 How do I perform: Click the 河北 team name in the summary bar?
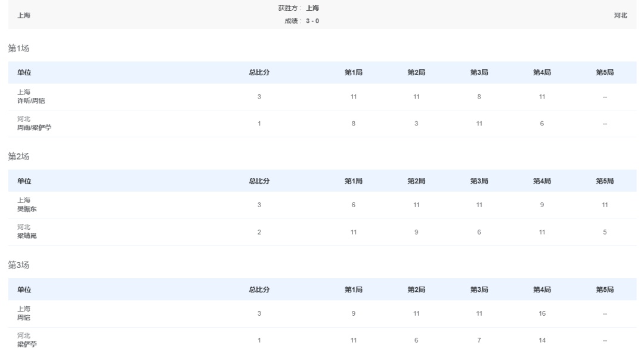pyautogui.click(x=620, y=16)
